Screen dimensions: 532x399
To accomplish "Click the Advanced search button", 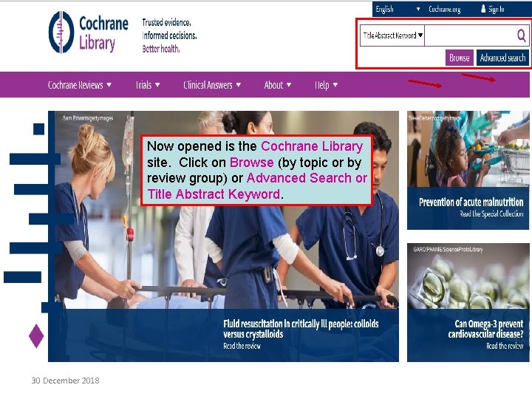I will click(502, 58).
